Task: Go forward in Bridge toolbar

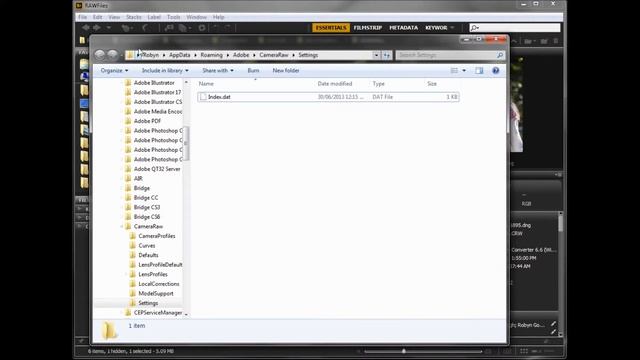Action: [97, 28]
